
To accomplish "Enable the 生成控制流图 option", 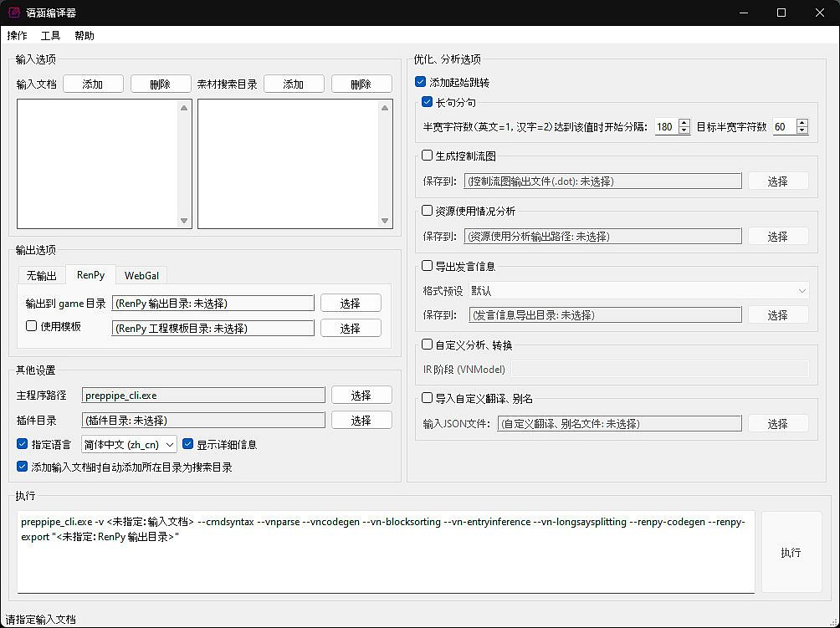I will [x=428, y=156].
